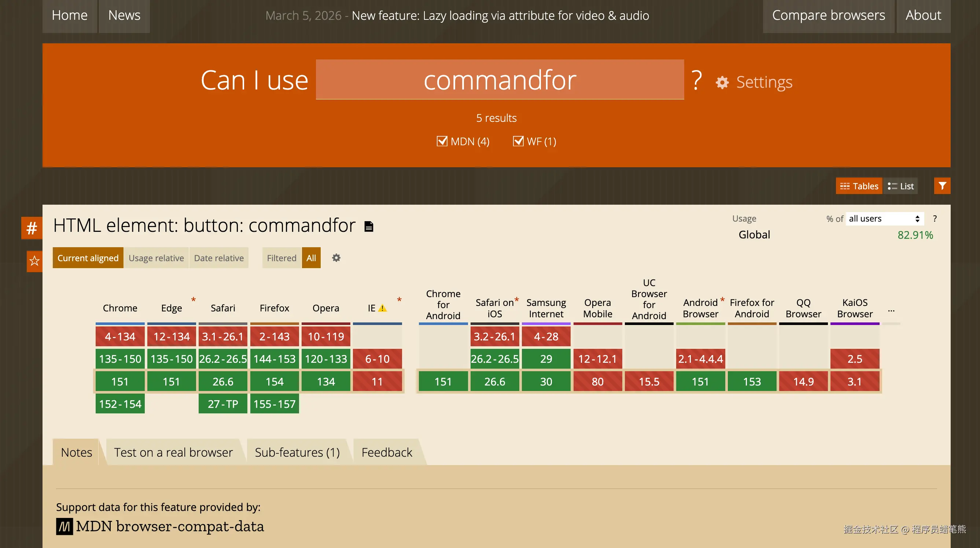Open table display options gear icon
This screenshot has width=980, height=548.
336,258
